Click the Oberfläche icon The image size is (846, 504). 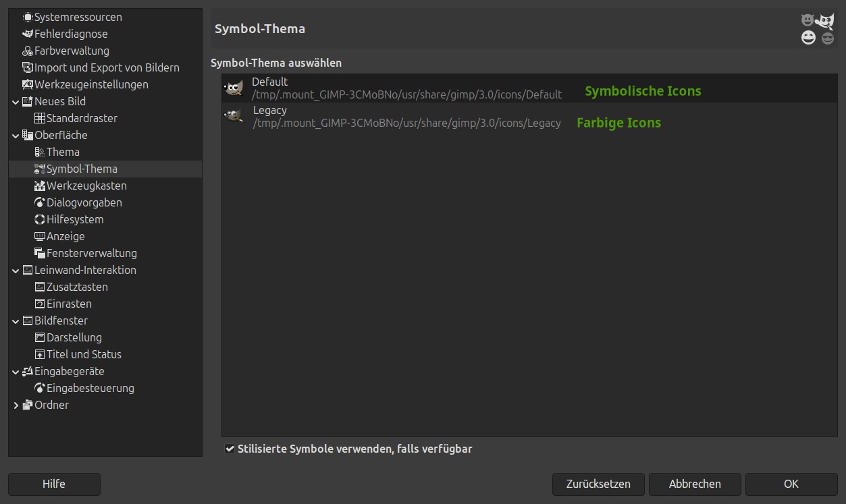(x=28, y=135)
